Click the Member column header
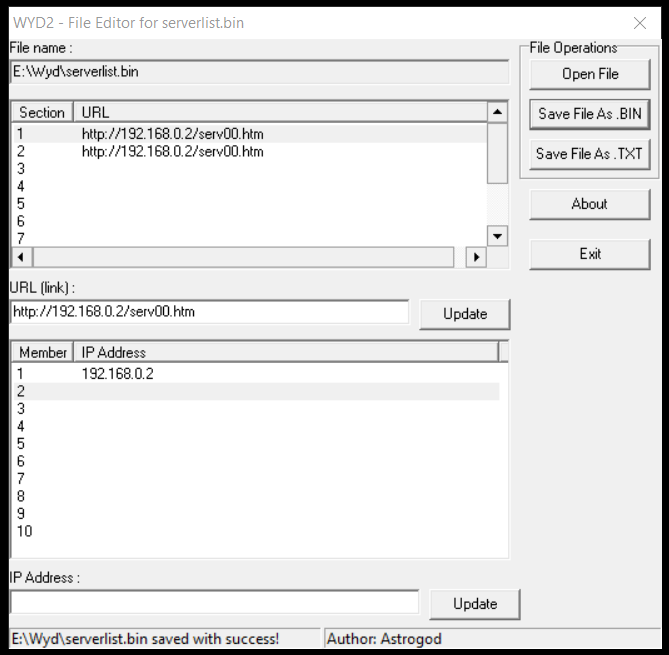The height and width of the screenshot is (655, 669). pyautogui.click(x=42, y=352)
